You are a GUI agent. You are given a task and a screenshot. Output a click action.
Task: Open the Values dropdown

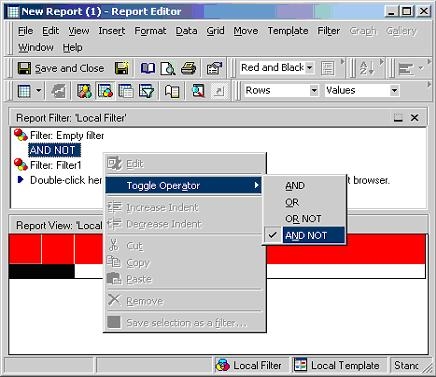[x=394, y=90]
